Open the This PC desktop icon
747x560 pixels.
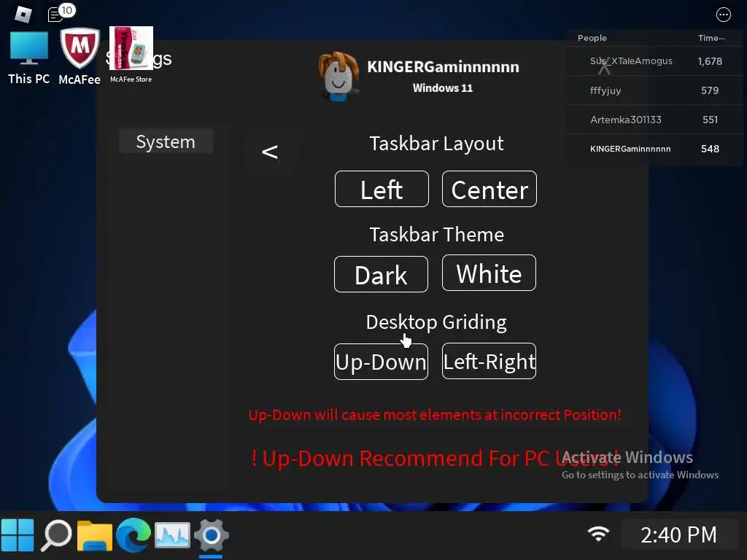pos(29,58)
